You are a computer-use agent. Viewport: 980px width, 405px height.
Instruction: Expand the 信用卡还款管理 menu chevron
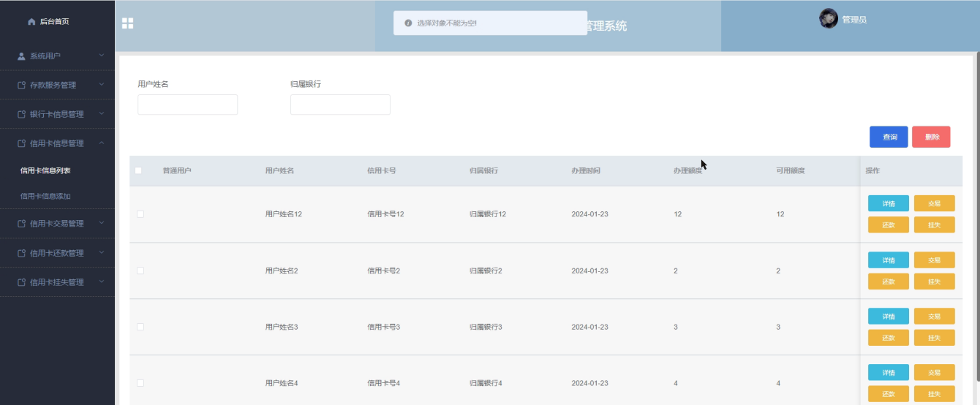click(x=102, y=253)
